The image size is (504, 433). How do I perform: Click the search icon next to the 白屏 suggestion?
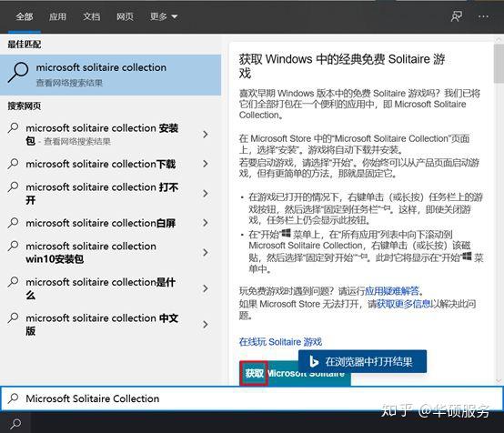click(x=13, y=223)
